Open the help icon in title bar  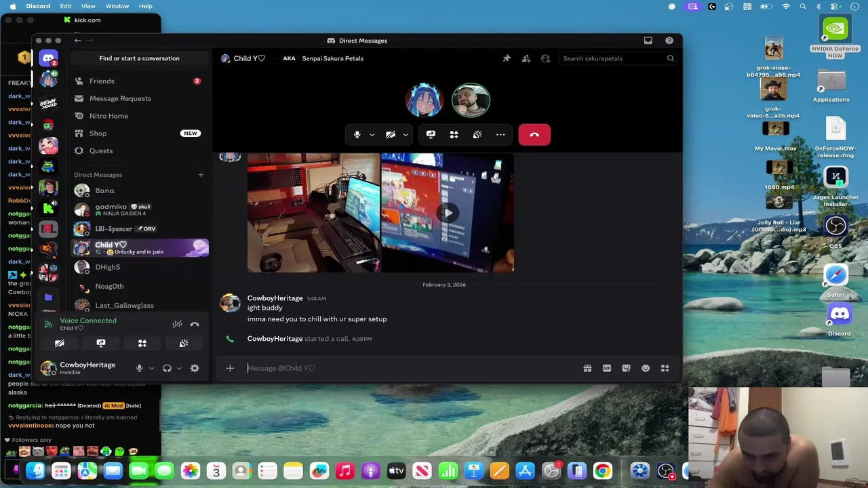point(669,41)
